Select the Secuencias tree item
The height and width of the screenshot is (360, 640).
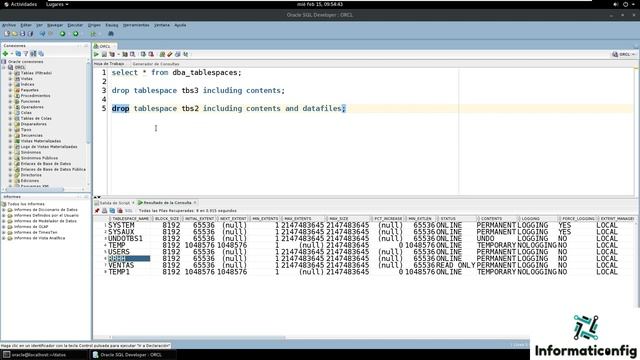point(32,136)
